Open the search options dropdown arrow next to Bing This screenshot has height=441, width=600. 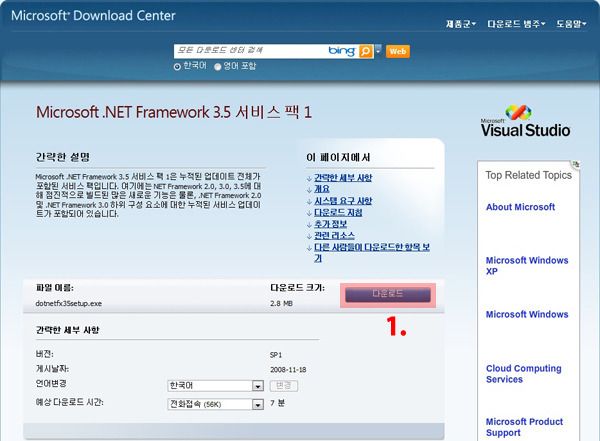click(x=378, y=50)
